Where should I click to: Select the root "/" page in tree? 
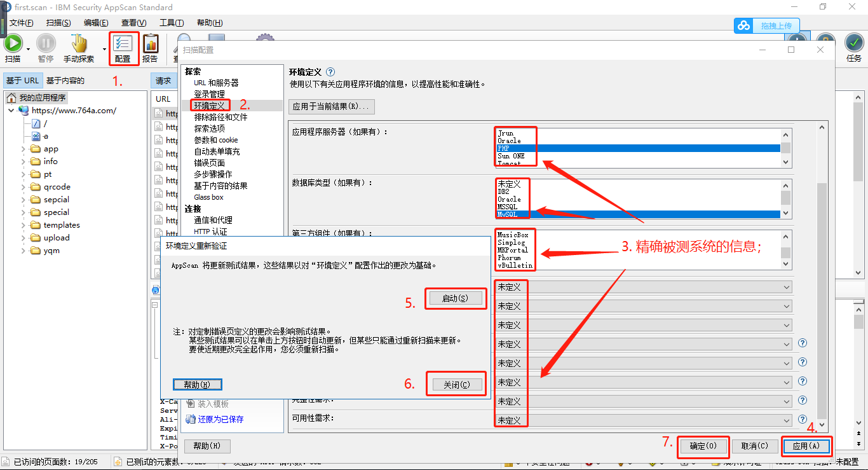(x=39, y=123)
